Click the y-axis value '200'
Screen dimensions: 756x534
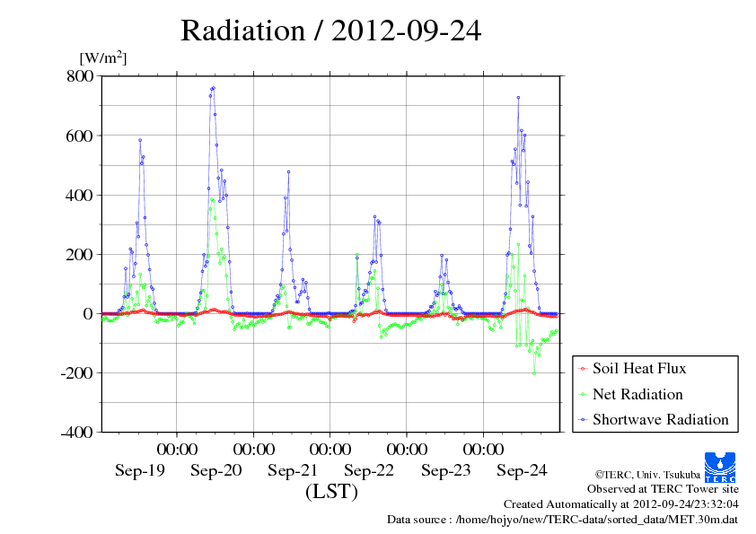tap(79, 255)
